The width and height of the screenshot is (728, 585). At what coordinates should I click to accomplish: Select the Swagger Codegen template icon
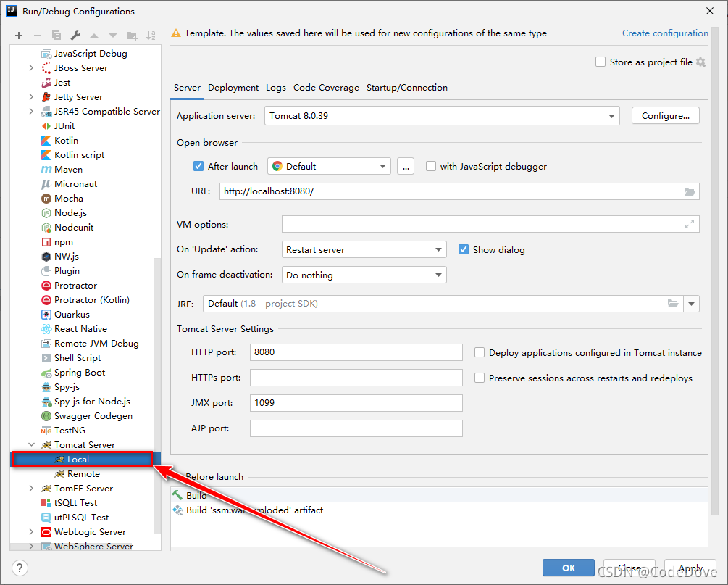click(x=46, y=416)
